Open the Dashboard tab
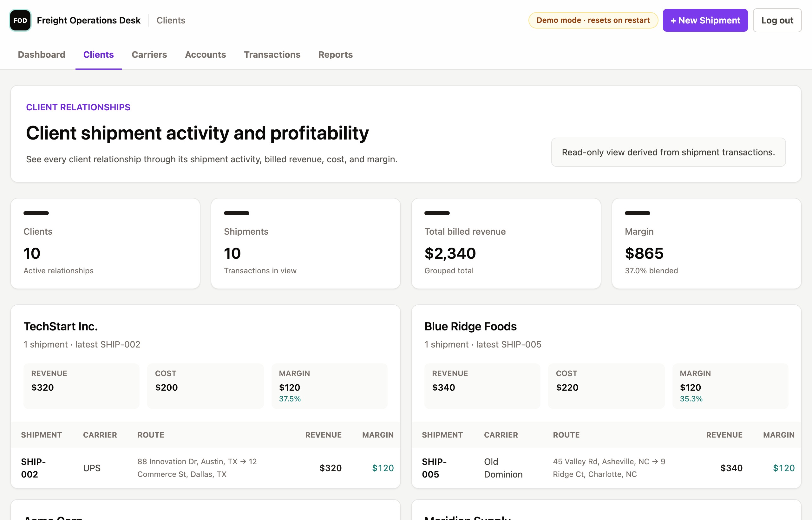The image size is (812, 520). pyautogui.click(x=42, y=55)
